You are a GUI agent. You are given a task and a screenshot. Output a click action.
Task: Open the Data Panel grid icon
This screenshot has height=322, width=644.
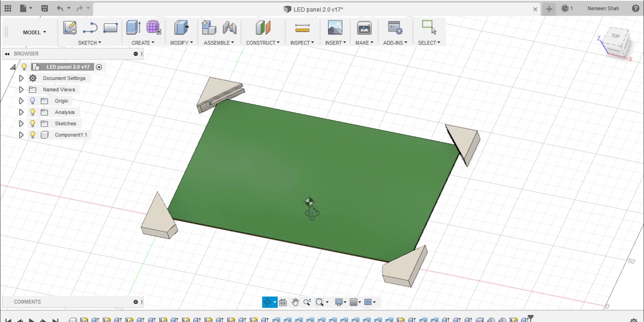8,8
